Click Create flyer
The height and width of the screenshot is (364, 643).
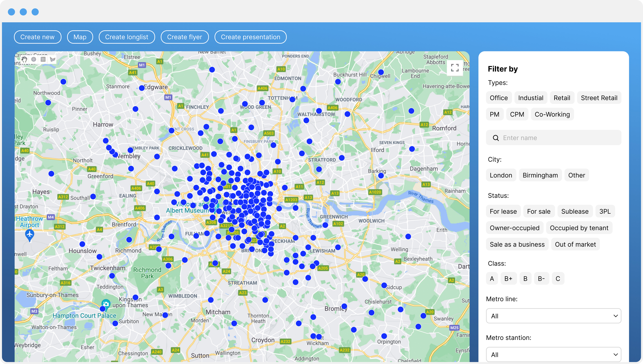coord(185,37)
